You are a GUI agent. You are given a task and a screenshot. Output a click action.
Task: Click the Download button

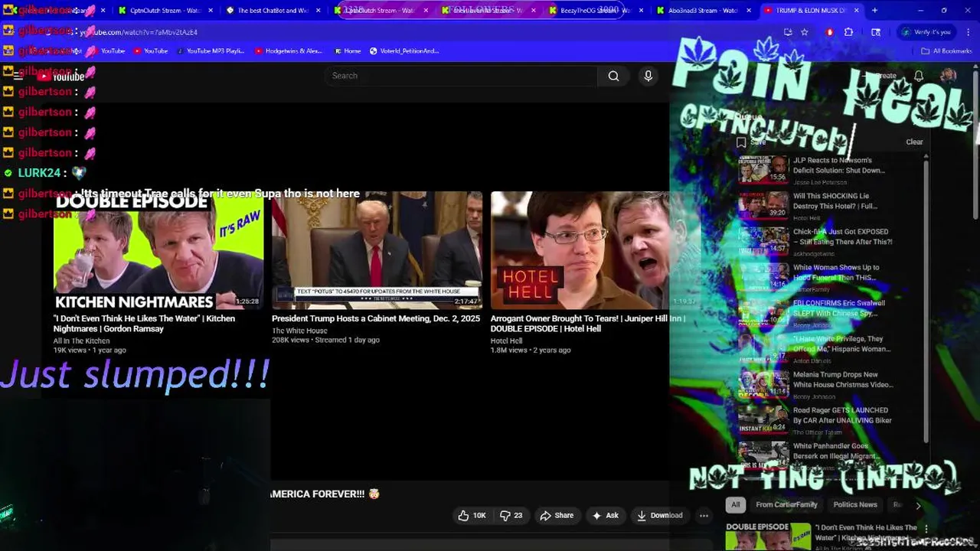click(x=659, y=515)
